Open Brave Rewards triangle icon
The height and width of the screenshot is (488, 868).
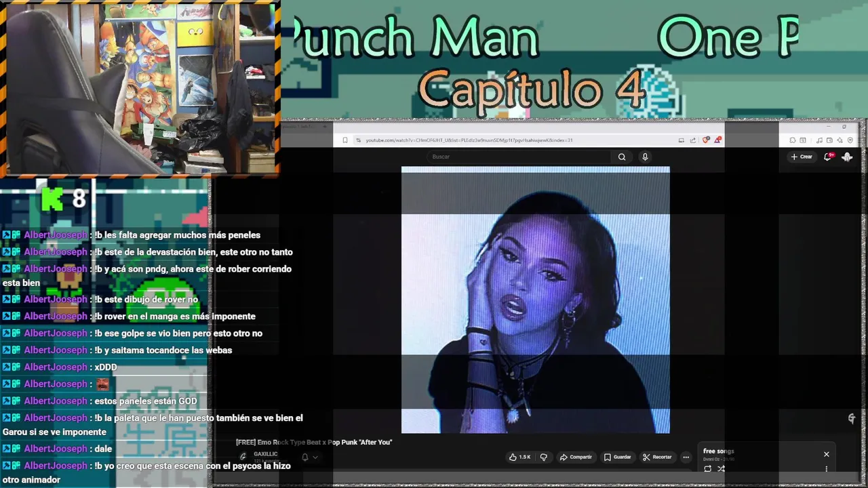coord(717,140)
